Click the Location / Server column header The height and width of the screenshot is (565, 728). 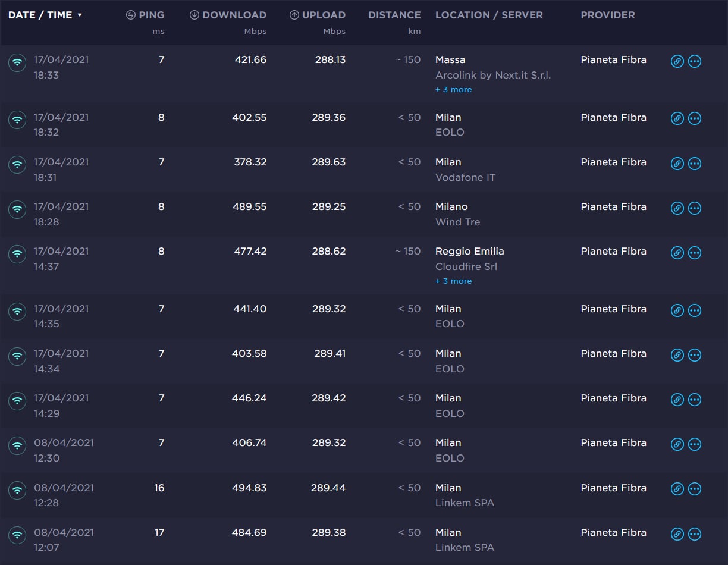[x=489, y=15]
